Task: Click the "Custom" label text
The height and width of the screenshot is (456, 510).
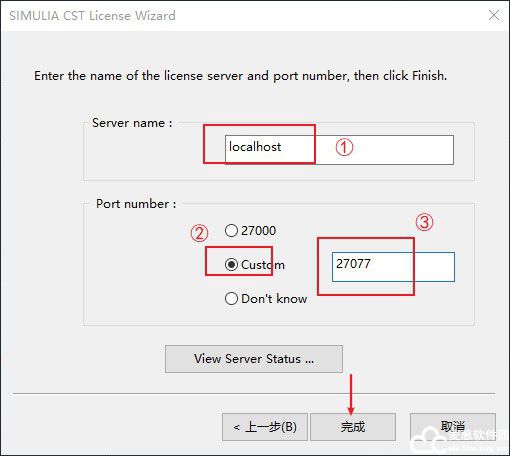Action: pos(263,265)
